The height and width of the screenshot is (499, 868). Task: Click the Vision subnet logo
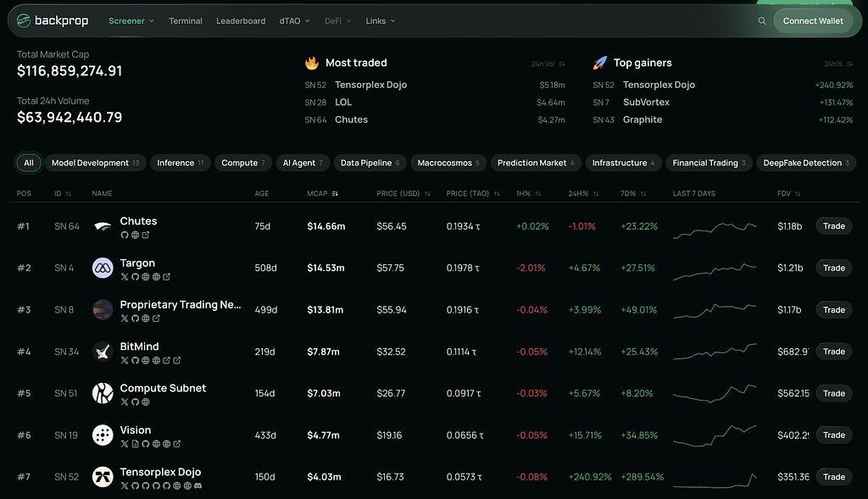point(103,435)
